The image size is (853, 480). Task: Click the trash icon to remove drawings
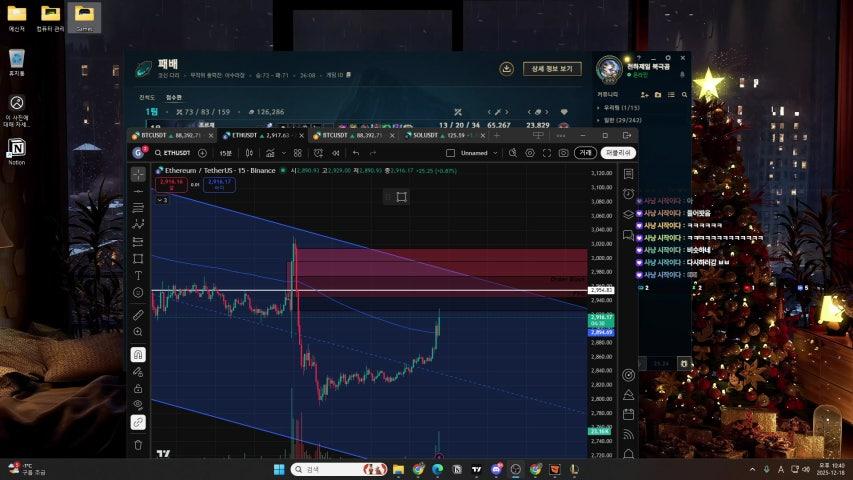[x=138, y=444]
